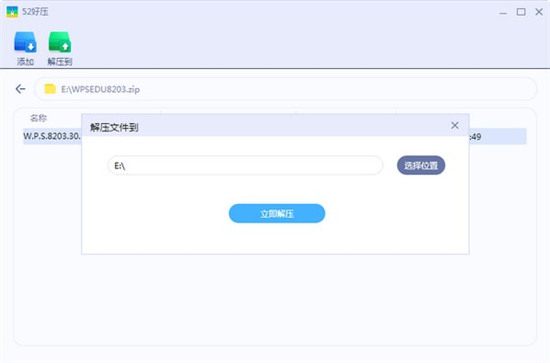
Task: Click the yellow folder icon in the path bar
Action: (x=50, y=89)
